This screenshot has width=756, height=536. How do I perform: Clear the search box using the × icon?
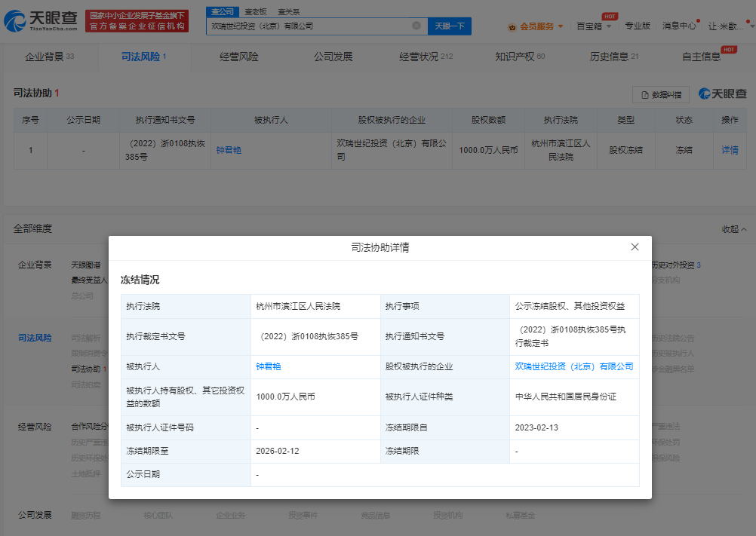[416, 26]
